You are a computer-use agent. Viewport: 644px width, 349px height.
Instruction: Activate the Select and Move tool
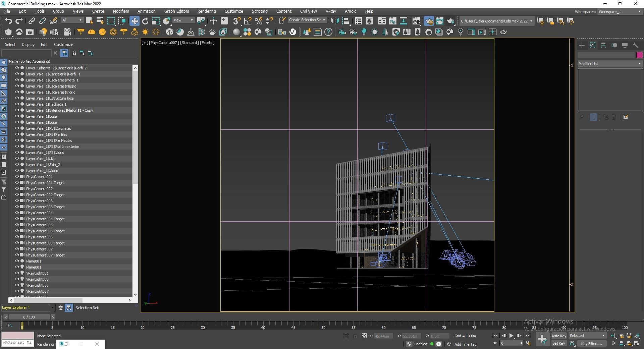coord(134,21)
